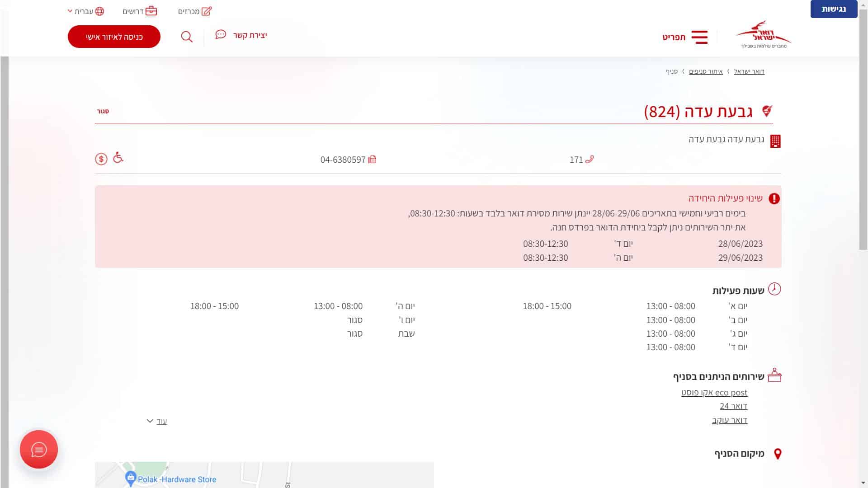Click the dollar currency service icon

(101, 159)
